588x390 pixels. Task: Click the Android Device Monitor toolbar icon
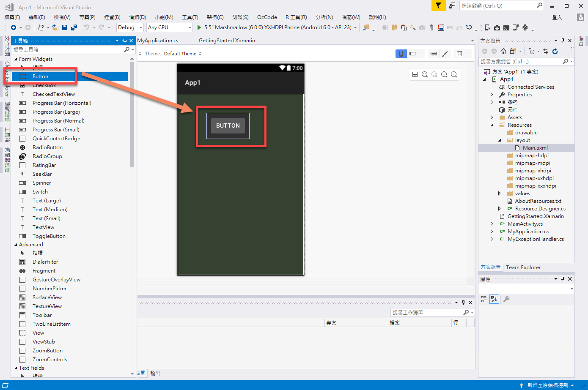click(x=525, y=27)
